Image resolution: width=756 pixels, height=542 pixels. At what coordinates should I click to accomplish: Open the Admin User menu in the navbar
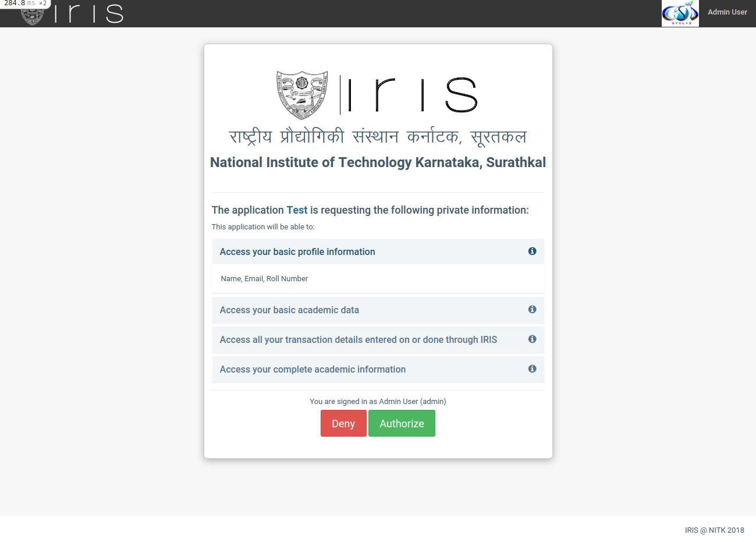[x=727, y=12]
